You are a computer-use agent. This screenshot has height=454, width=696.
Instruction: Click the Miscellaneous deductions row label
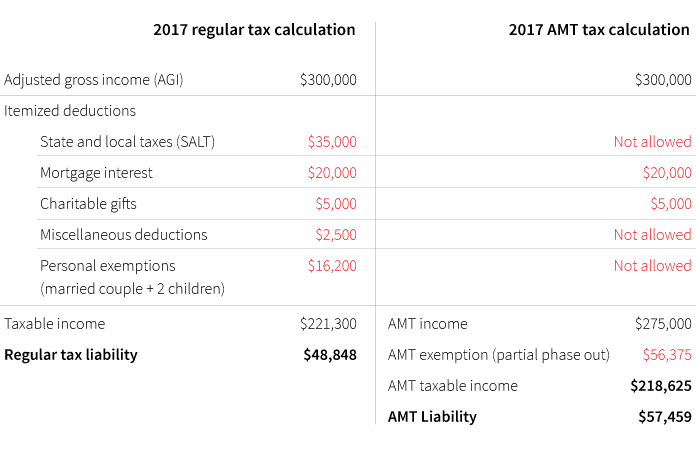pos(123,235)
